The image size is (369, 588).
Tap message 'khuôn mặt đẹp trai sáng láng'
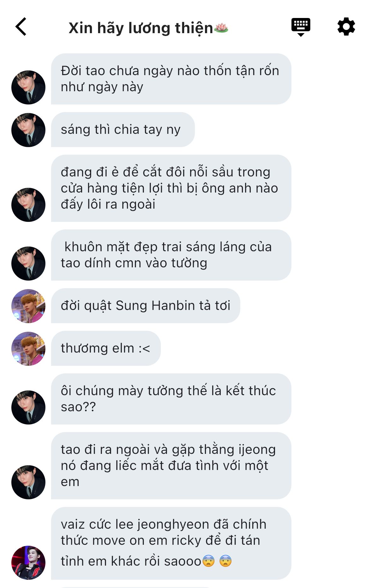[171, 255]
